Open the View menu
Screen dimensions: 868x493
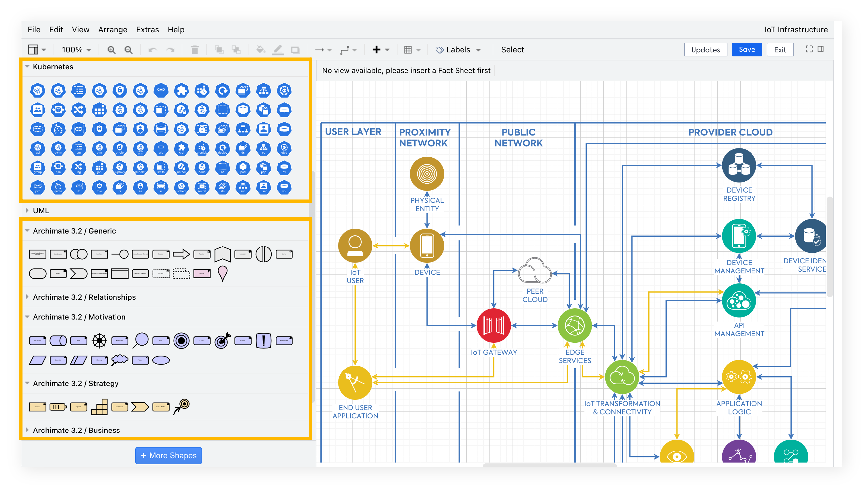pos(81,29)
